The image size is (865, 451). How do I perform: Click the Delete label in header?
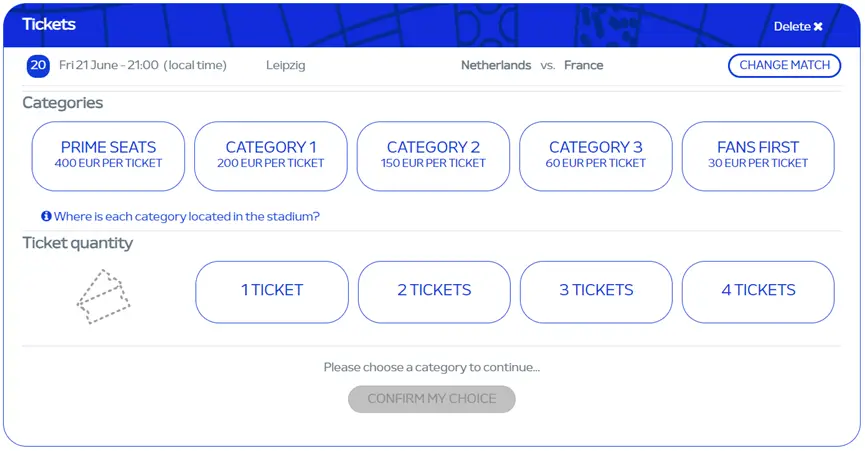(792, 26)
